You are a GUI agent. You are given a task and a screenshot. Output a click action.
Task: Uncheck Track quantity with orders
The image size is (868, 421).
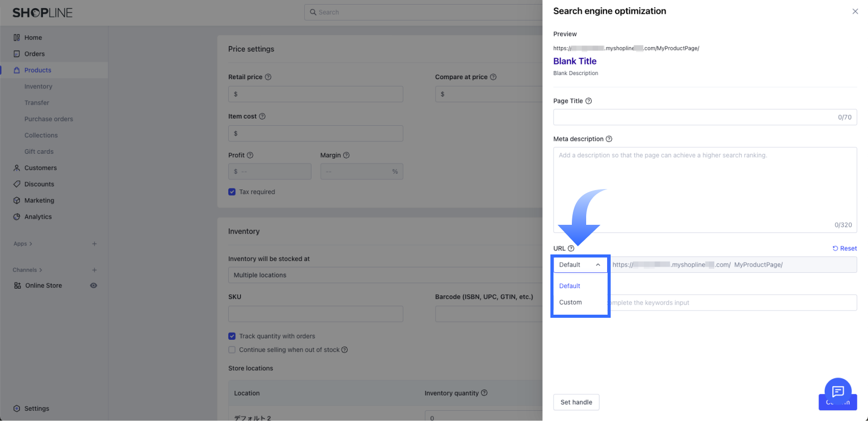coord(232,336)
